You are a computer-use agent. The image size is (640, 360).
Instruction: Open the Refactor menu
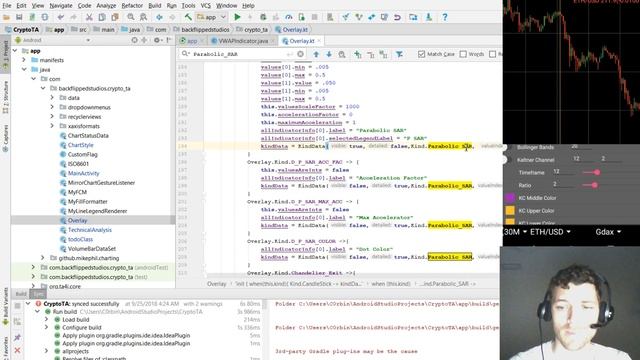[x=132, y=5]
